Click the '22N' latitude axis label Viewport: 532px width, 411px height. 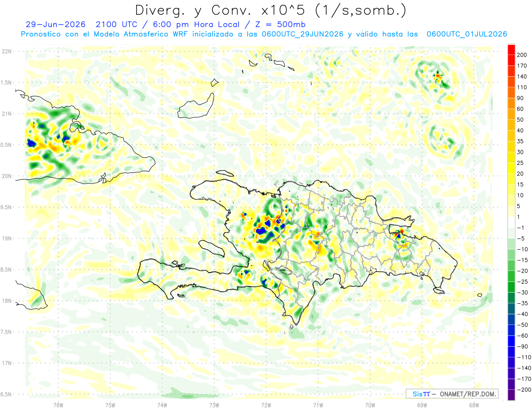tap(7, 51)
